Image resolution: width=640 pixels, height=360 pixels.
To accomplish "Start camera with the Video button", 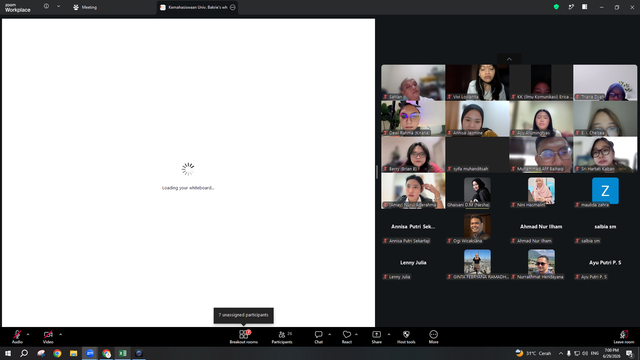I will [x=48, y=337].
